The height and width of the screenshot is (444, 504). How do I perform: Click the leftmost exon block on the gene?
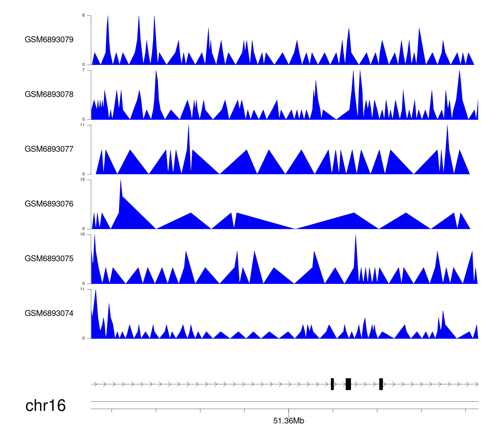click(x=332, y=384)
